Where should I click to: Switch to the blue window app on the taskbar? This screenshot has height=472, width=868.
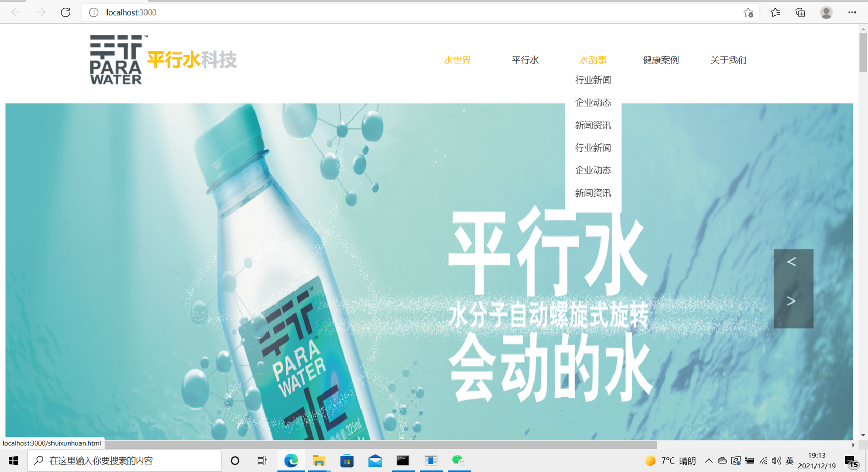[431, 461]
